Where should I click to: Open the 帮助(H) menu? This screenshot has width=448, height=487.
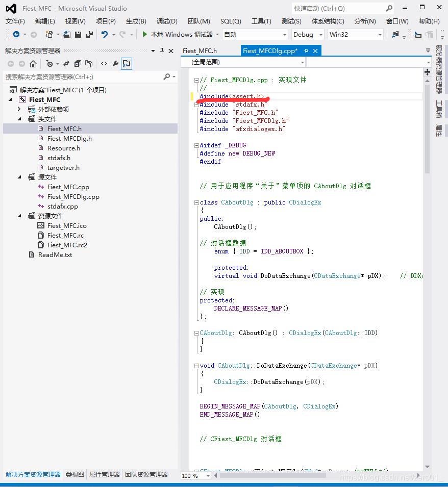(429, 21)
